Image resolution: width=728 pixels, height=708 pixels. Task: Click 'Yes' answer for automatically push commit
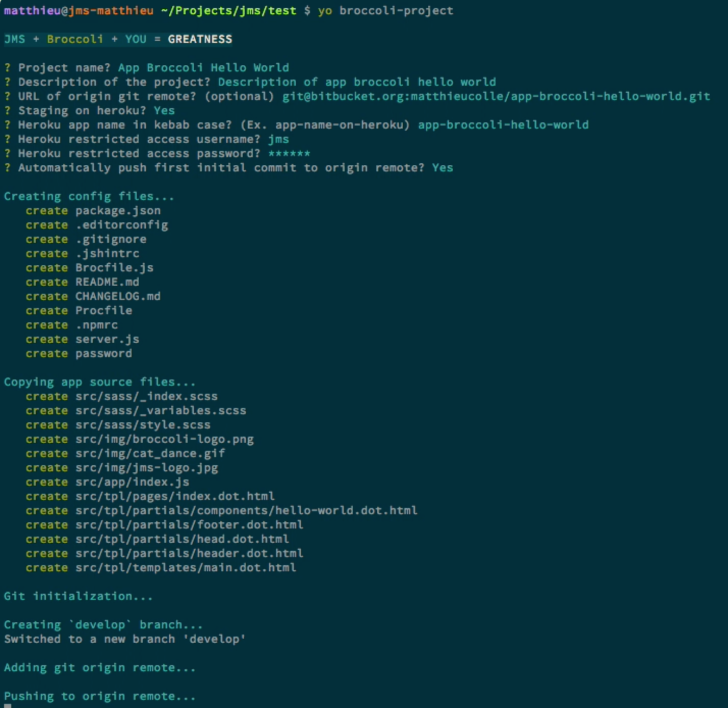(x=443, y=168)
